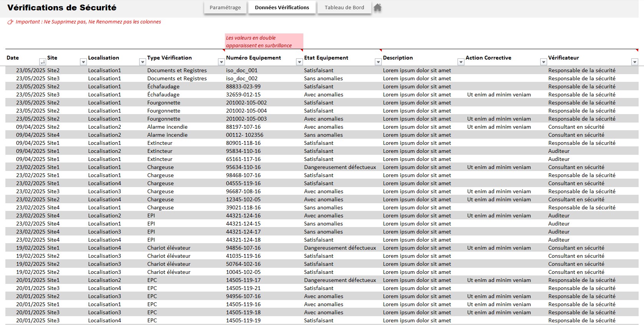Click the red pointing hand icon beside Important

[x=10, y=22]
